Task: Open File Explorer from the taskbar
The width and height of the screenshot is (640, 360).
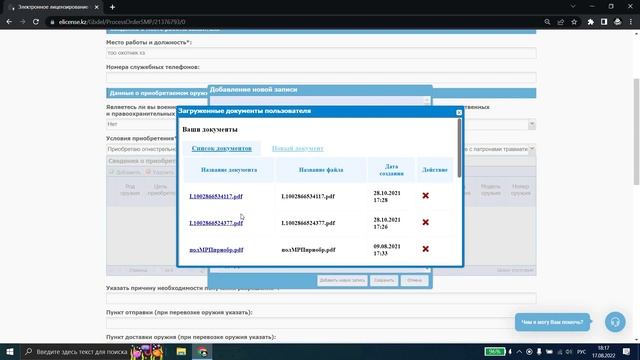Action: coord(181,352)
